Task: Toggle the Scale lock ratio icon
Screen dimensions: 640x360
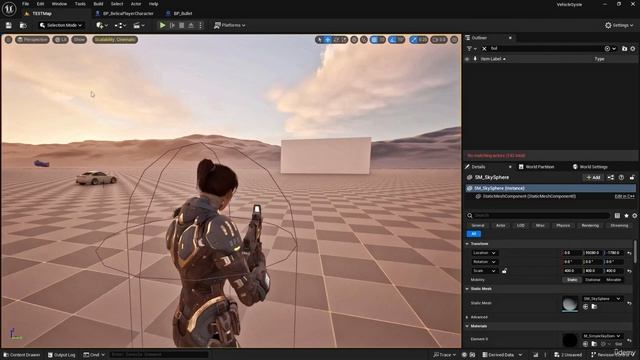Action: (x=504, y=271)
